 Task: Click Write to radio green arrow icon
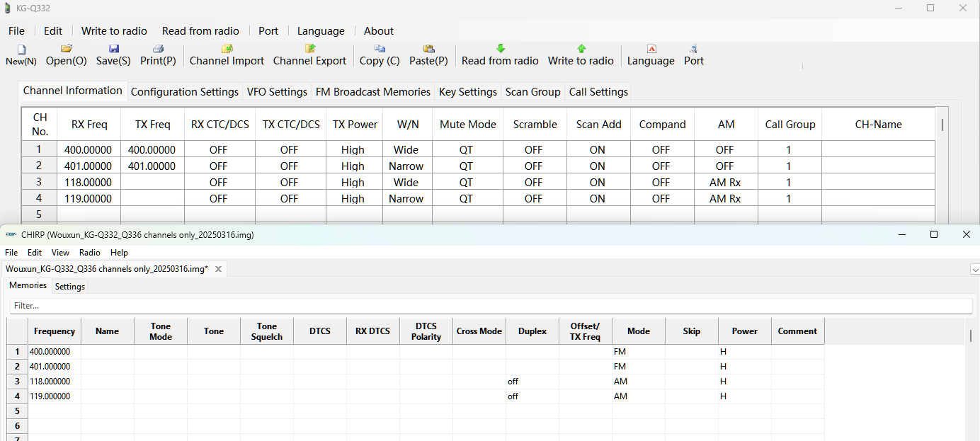(581, 49)
